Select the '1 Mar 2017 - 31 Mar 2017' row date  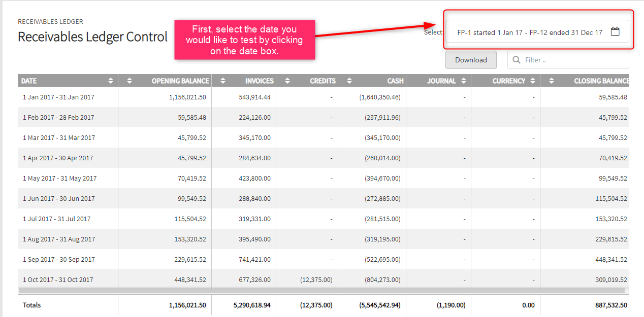click(x=59, y=137)
